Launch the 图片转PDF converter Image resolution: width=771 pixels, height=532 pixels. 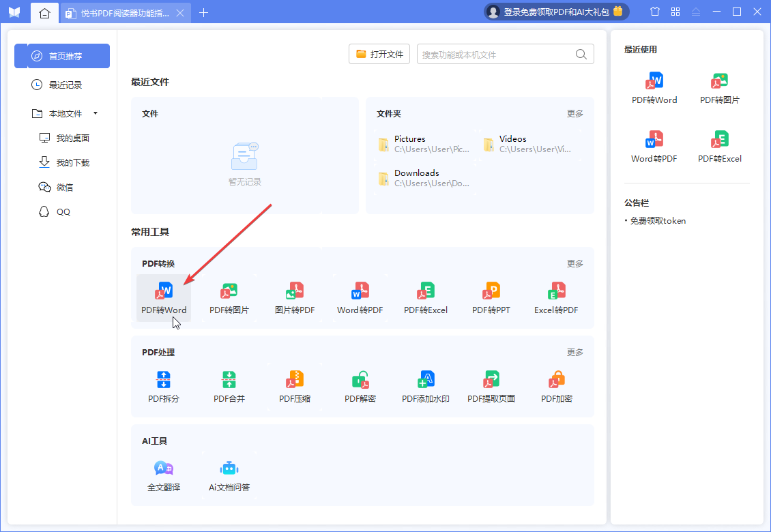pyautogui.click(x=294, y=298)
